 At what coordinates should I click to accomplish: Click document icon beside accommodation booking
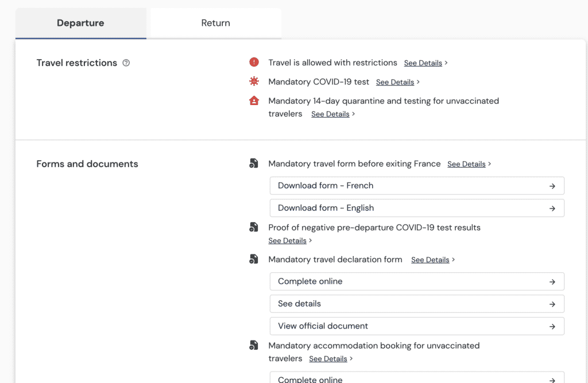coord(254,346)
